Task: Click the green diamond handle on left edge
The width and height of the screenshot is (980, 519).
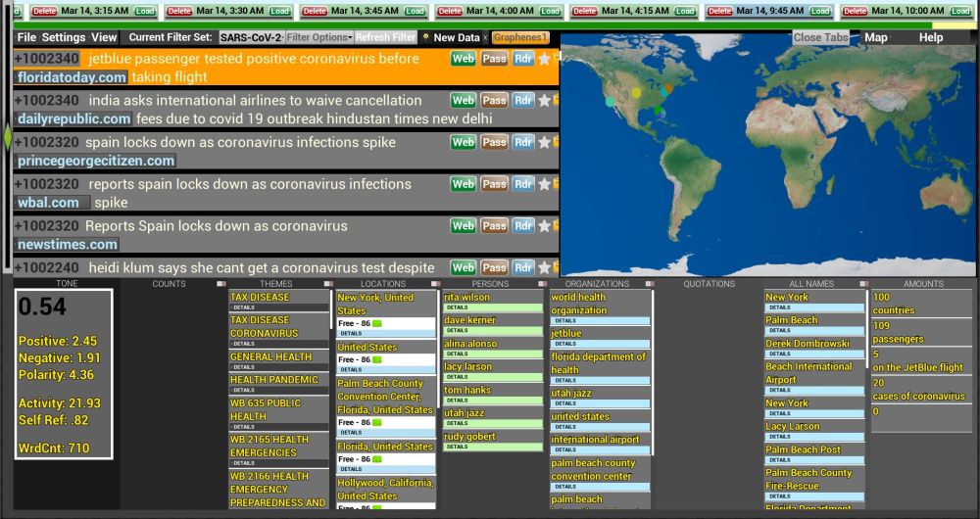Action: 8,138
